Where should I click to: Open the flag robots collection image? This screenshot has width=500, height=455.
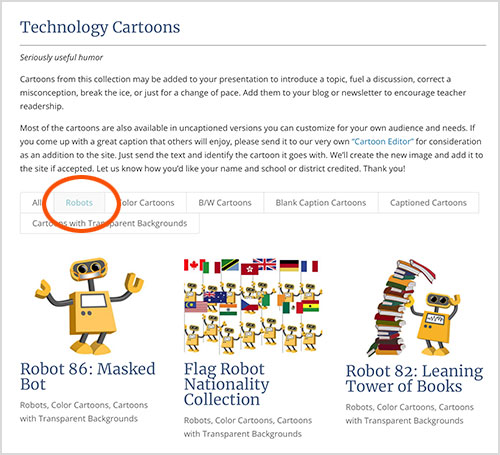click(x=253, y=305)
